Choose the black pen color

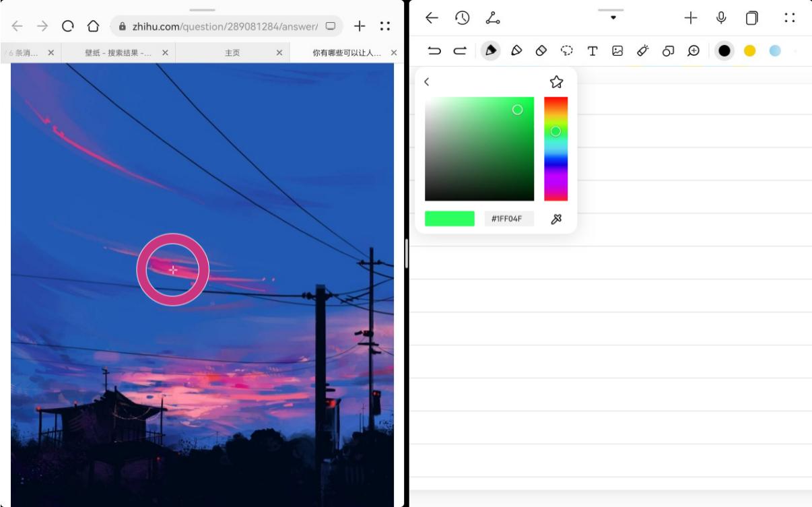pos(724,50)
